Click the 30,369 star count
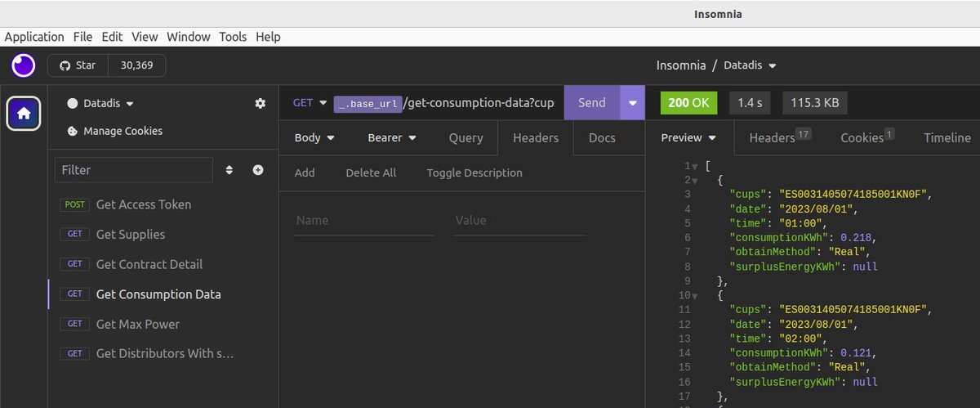This screenshot has height=408, width=980. coord(136,65)
